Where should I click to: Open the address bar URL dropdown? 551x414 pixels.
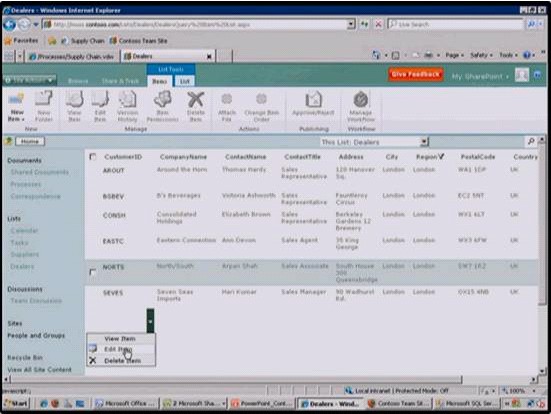click(x=351, y=24)
